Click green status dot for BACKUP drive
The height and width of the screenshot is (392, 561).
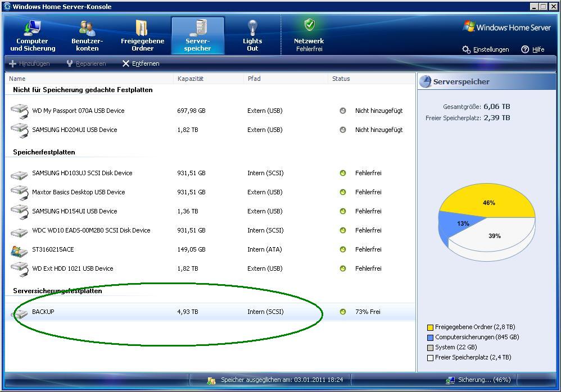[x=343, y=312]
